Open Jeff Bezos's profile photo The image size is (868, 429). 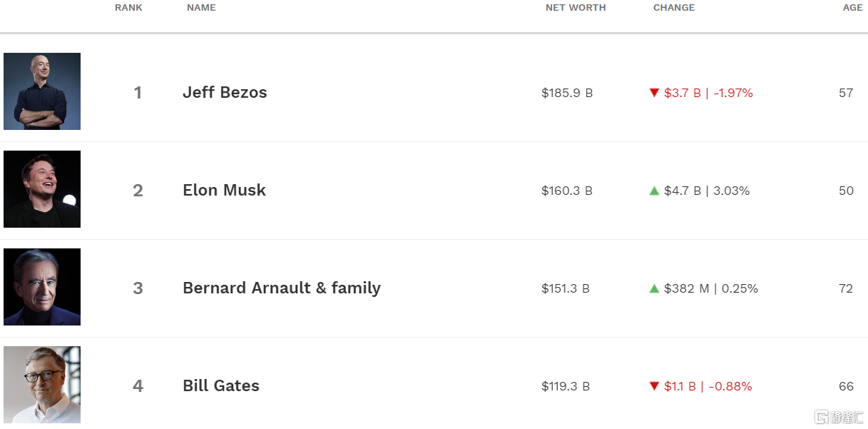click(x=42, y=91)
